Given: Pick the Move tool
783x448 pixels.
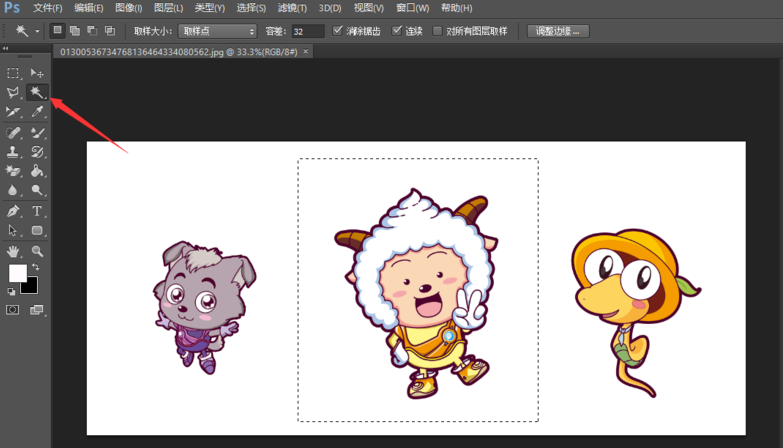Looking at the screenshot, I should 37,73.
